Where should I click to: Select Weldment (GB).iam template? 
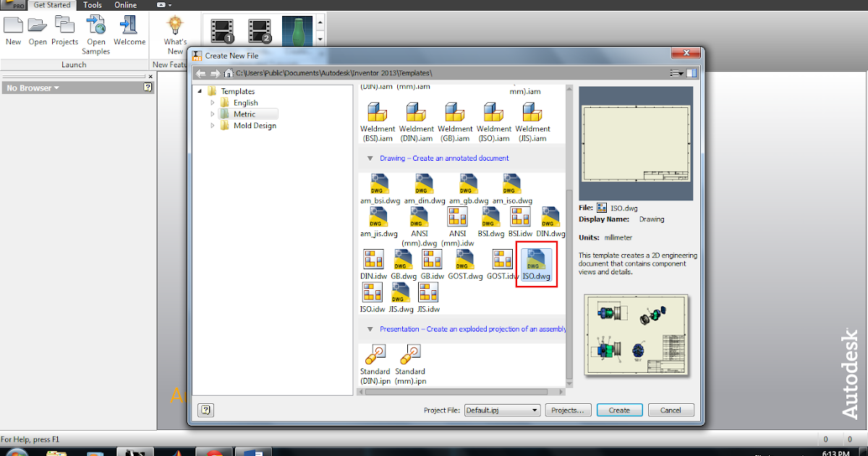click(x=455, y=122)
